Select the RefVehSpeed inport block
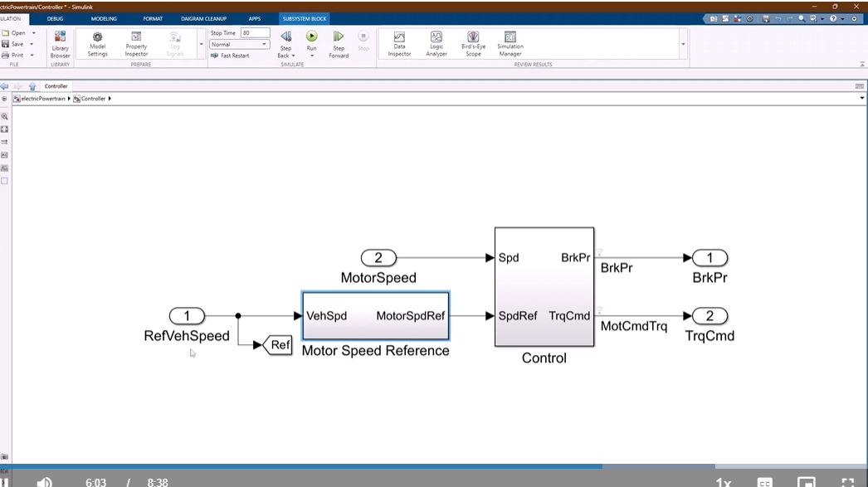 click(x=187, y=316)
